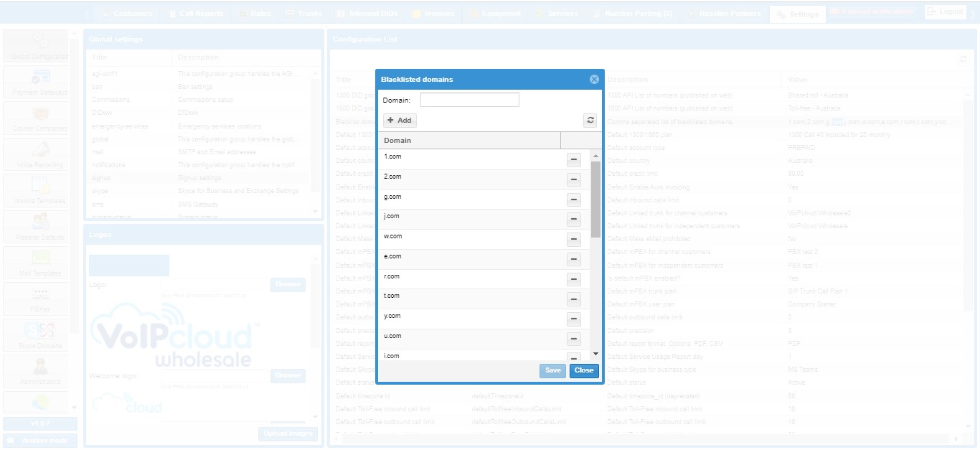Remove g.com using its minus button
Screen dimensions: 980x450
point(574,200)
